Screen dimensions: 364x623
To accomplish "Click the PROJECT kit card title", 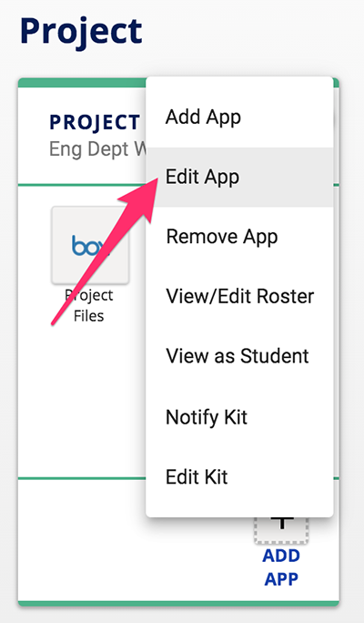I will point(95,122).
